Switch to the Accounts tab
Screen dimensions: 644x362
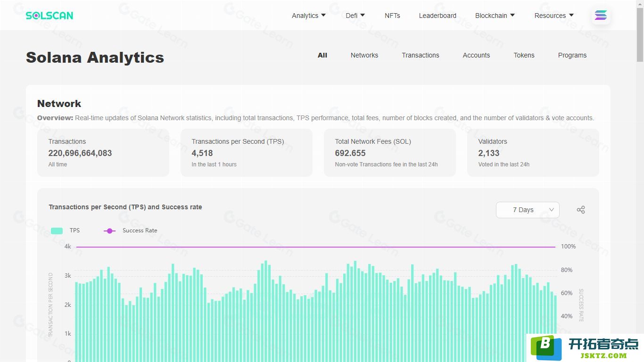coord(476,55)
